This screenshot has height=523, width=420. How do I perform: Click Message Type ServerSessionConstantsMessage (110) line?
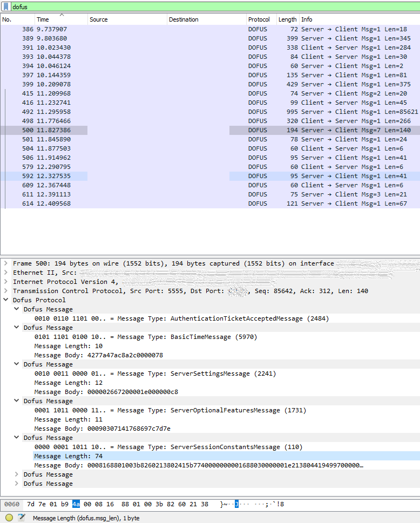tap(168, 447)
